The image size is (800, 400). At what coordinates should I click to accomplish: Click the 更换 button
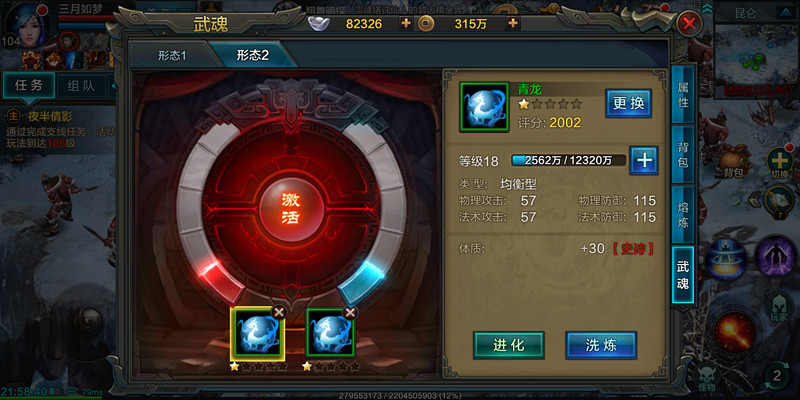pos(628,103)
